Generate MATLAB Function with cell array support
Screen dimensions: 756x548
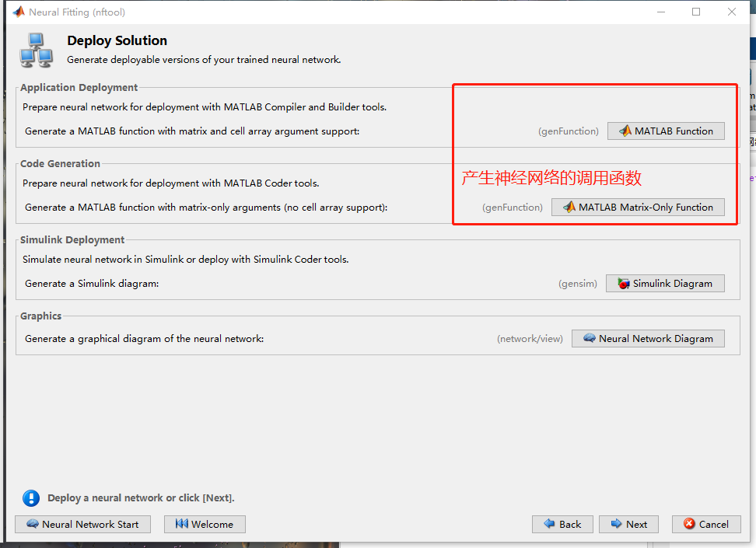pyautogui.click(x=666, y=131)
